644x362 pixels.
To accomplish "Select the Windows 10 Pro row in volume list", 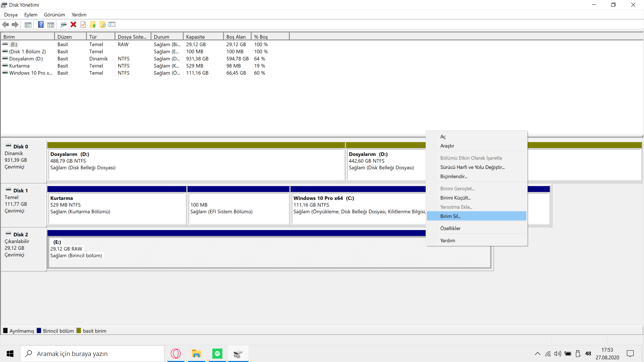I will pos(31,73).
